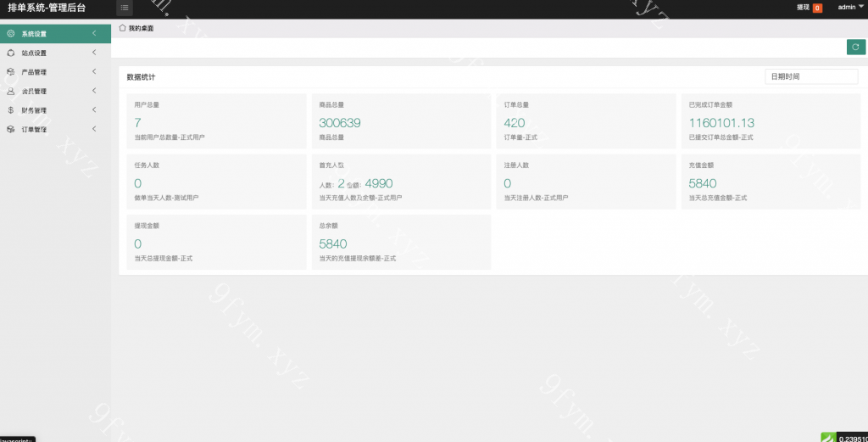Expand the 站点设置 chevron
868x442 pixels.
pos(94,52)
